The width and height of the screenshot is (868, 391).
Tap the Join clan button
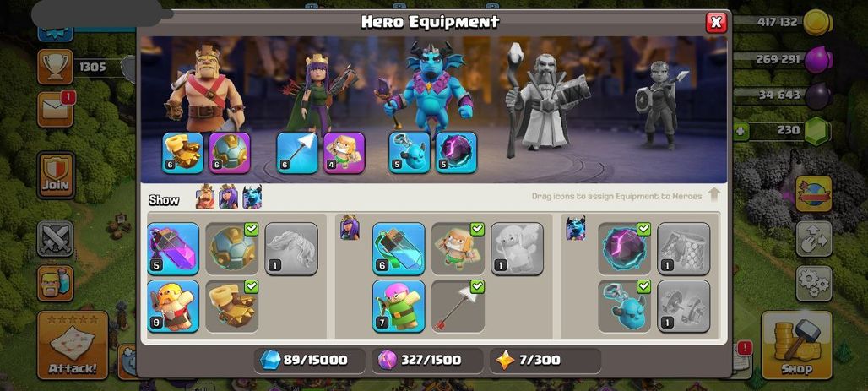point(56,176)
